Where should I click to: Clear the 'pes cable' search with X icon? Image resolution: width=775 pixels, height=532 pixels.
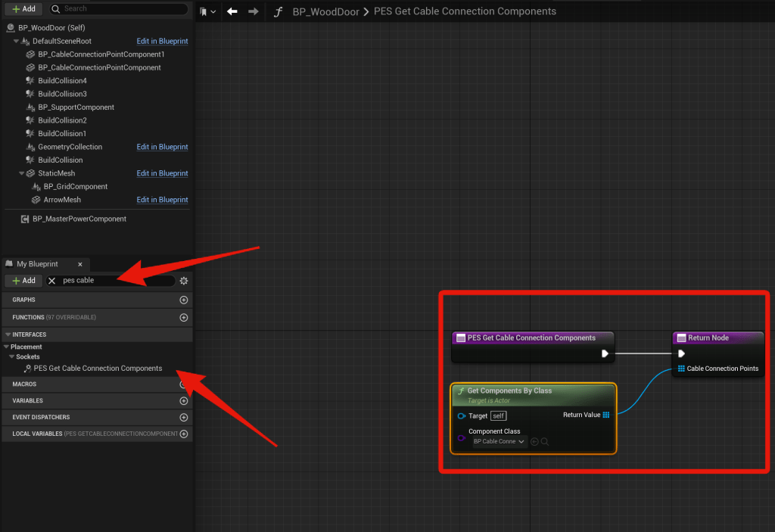pos(52,281)
